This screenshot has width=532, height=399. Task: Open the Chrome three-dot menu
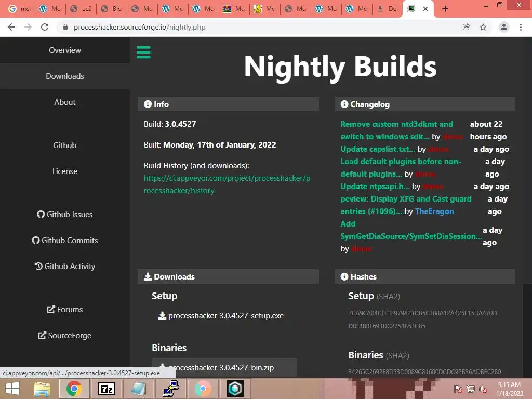pos(521,27)
